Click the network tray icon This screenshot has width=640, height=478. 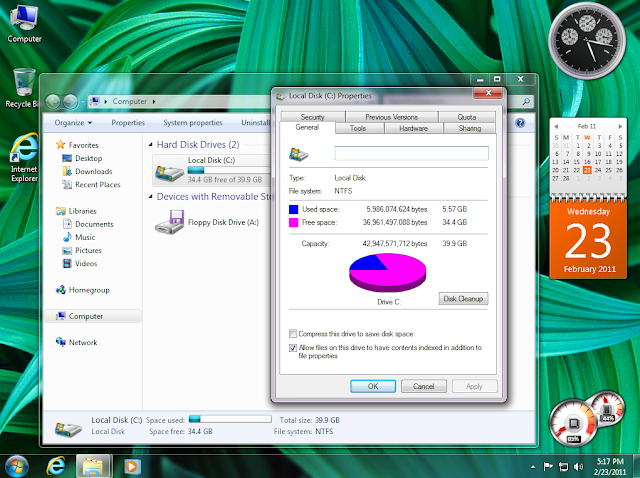tap(563, 466)
